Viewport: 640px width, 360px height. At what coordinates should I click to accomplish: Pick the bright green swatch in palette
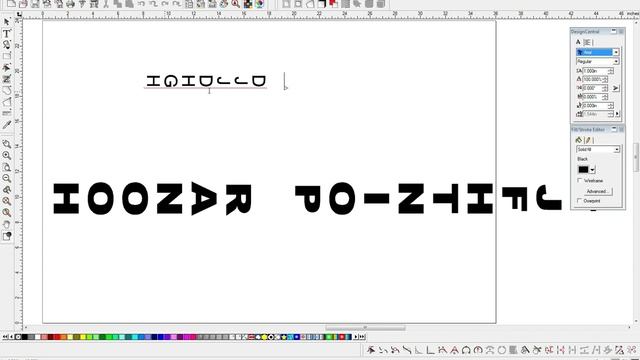[x=109, y=337]
